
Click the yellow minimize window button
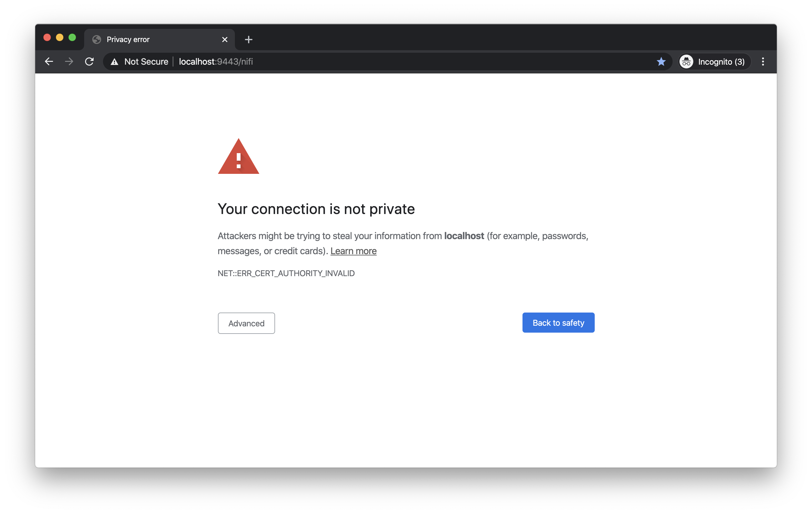tap(60, 37)
